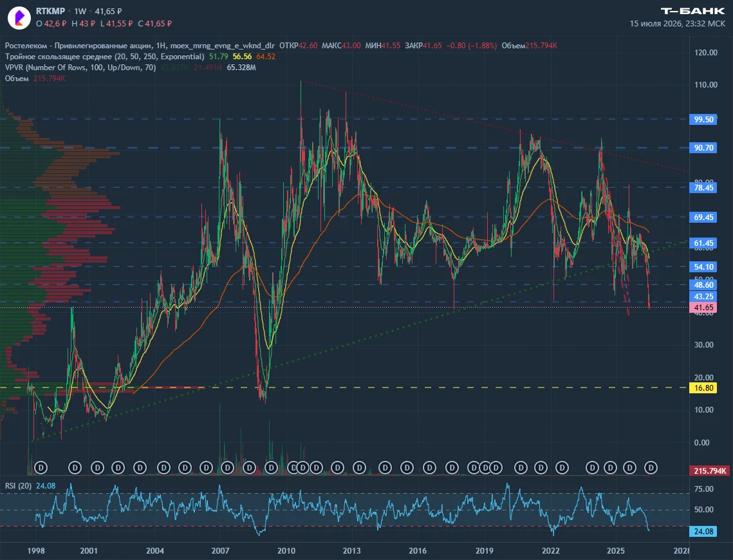Click the ЗАКР 41.65 close value in legend

pos(423,45)
